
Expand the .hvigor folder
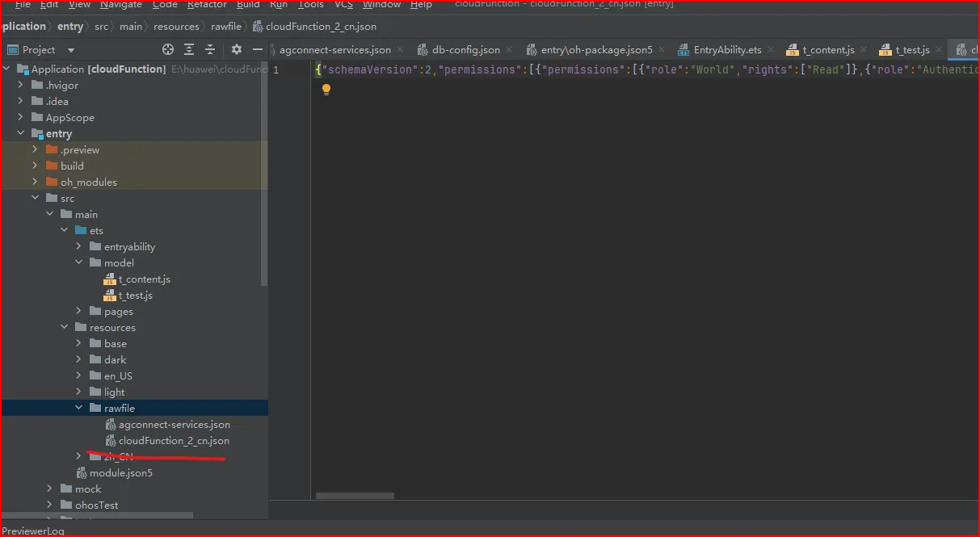pos(20,86)
